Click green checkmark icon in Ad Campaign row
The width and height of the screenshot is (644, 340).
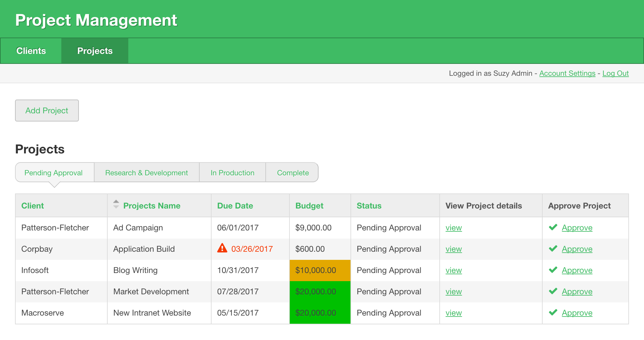click(x=553, y=227)
